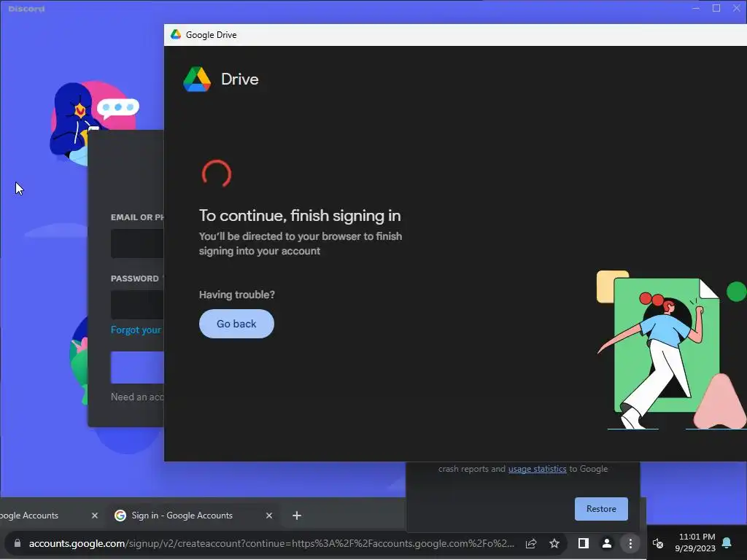This screenshot has width=747, height=560.
Task: Maximize the Discord window
Action: 716,8
